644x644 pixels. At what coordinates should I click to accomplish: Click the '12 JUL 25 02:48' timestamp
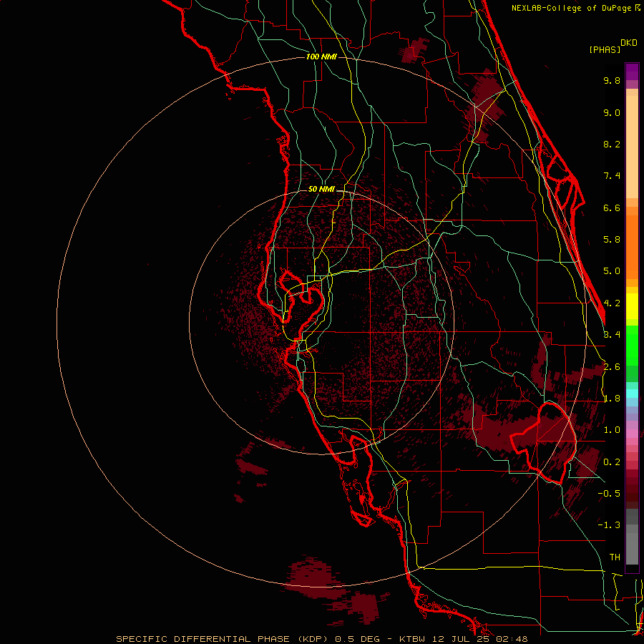(479, 639)
